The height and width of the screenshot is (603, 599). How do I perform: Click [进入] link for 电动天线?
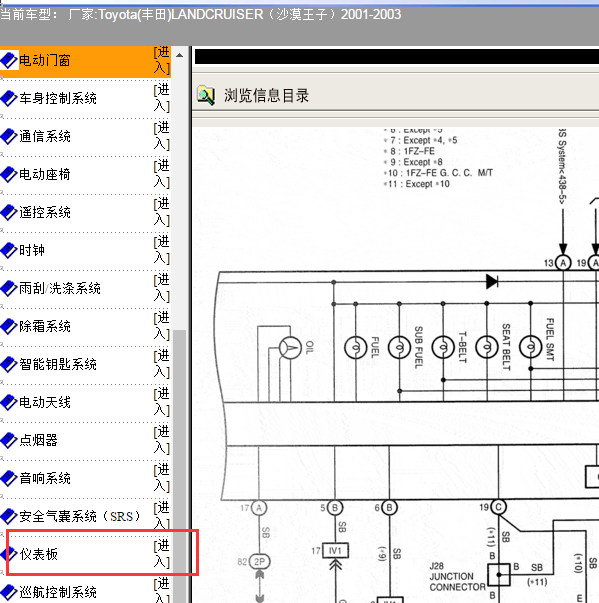click(161, 403)
